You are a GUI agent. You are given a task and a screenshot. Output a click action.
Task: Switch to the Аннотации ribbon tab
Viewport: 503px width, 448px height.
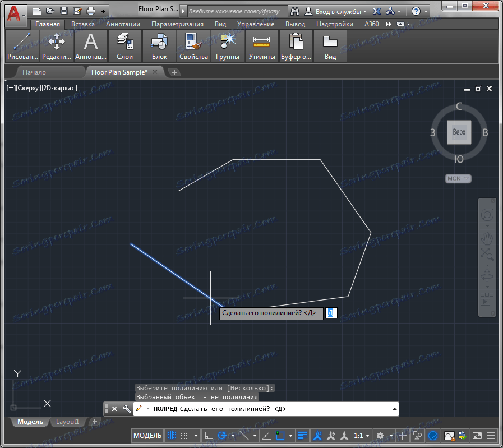123,24
